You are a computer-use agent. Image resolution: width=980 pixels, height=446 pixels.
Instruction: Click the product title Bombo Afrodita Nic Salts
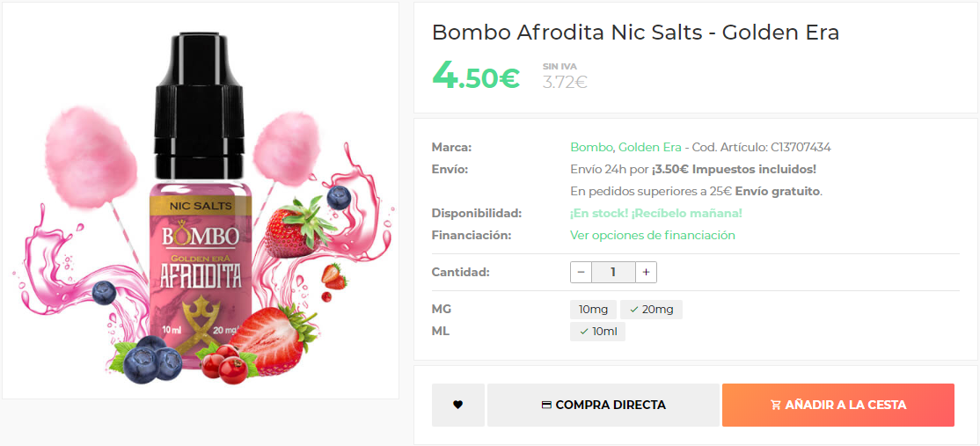click(x=635, y=33)
